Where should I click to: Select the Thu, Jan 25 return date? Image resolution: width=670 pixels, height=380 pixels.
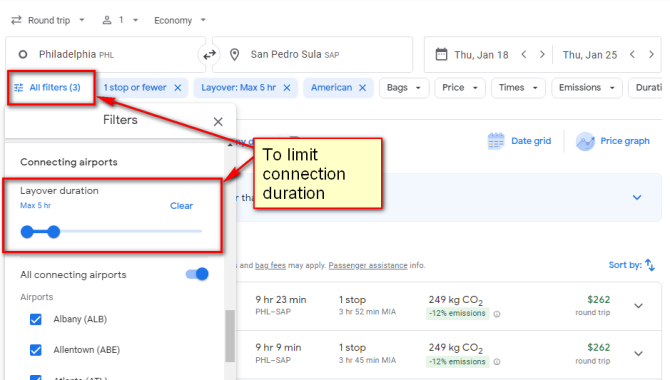click(590, 55)
